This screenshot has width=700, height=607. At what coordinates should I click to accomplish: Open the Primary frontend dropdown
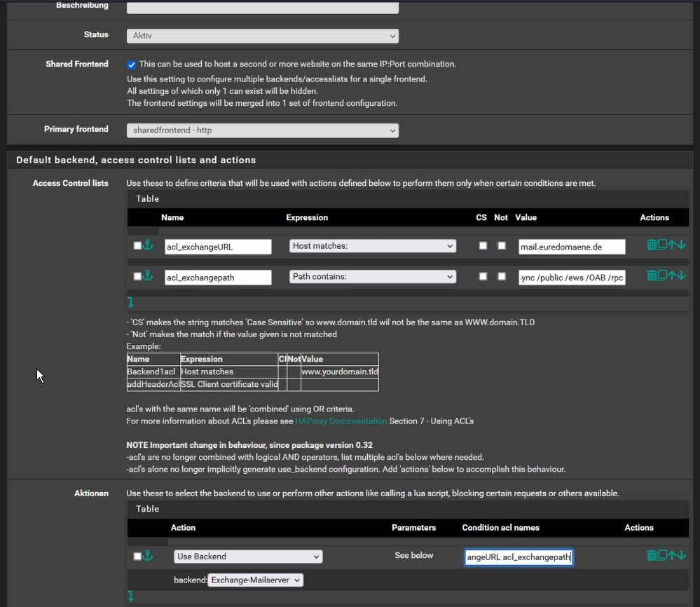[x=263, y=130]
